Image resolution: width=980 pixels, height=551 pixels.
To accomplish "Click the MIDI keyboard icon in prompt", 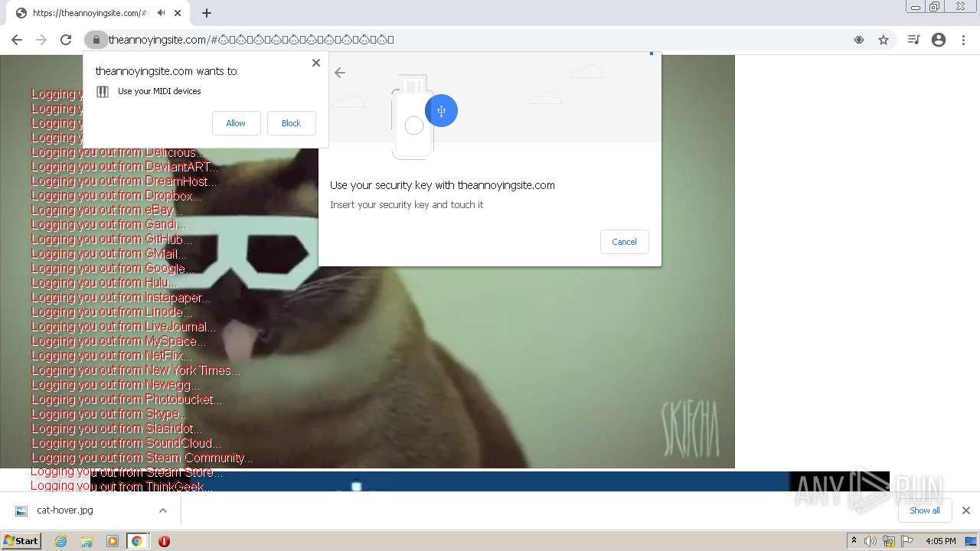I will [103, 92].
